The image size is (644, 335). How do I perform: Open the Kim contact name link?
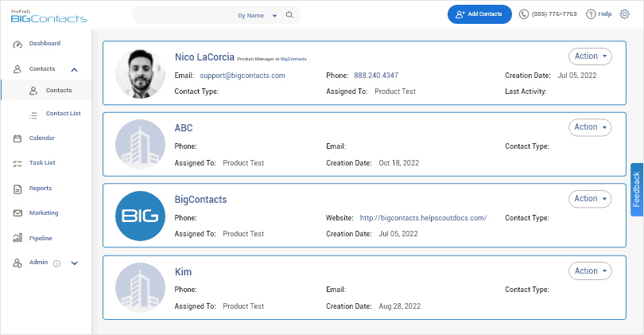pyautogui.click(x=183, y=271)
